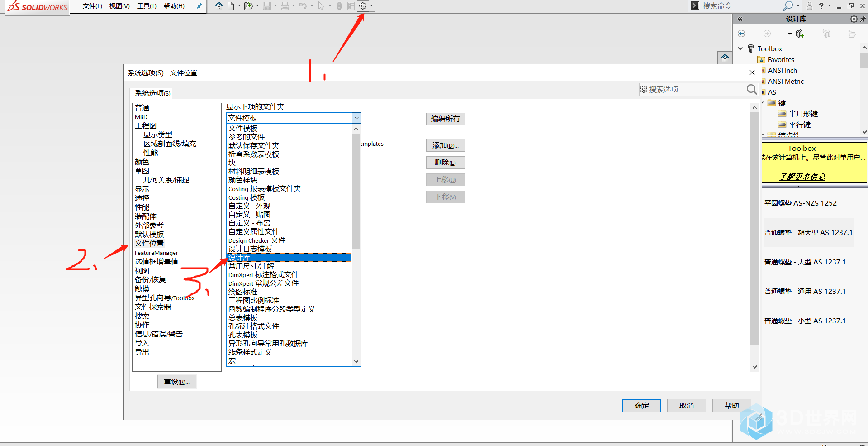Click the dialog's right scrollbar up arrow
This screenshot has height=446, width=868.
point(754,107)
